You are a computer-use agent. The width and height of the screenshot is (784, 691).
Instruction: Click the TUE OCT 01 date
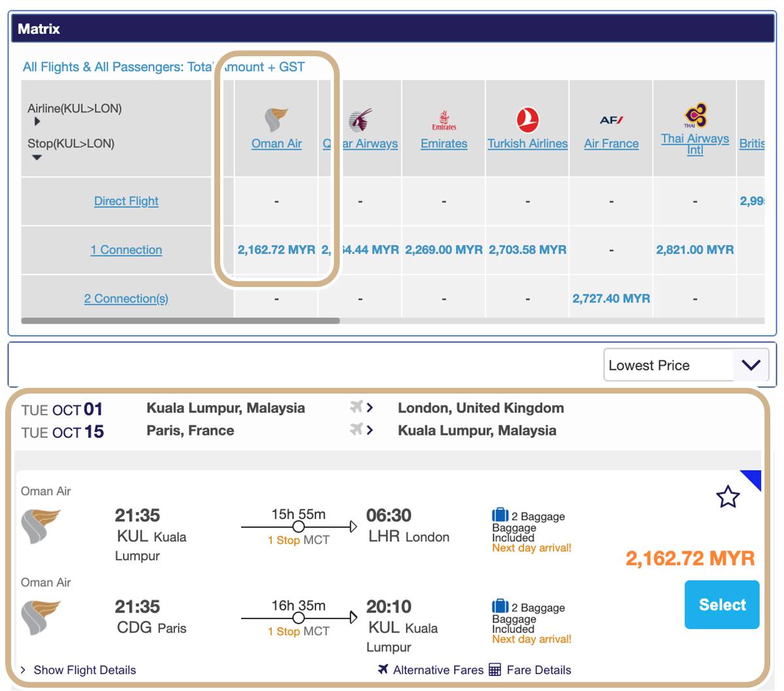point(62,410)
